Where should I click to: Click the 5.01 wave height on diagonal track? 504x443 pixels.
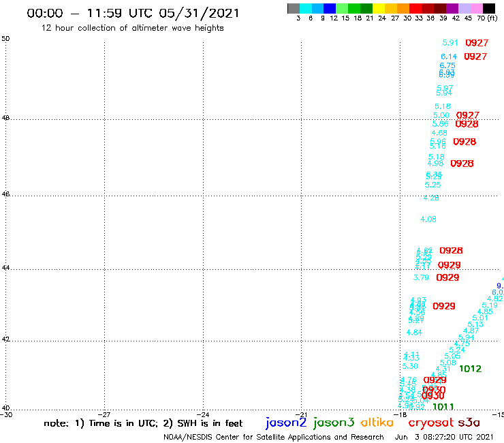pos(480,318)
